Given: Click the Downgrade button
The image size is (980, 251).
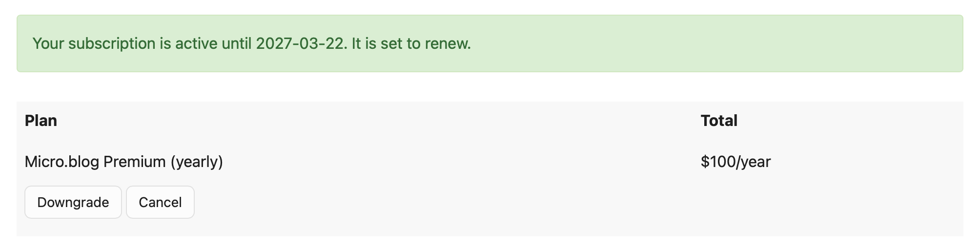Looking at the screenshot, I should [x=73, y=202].
